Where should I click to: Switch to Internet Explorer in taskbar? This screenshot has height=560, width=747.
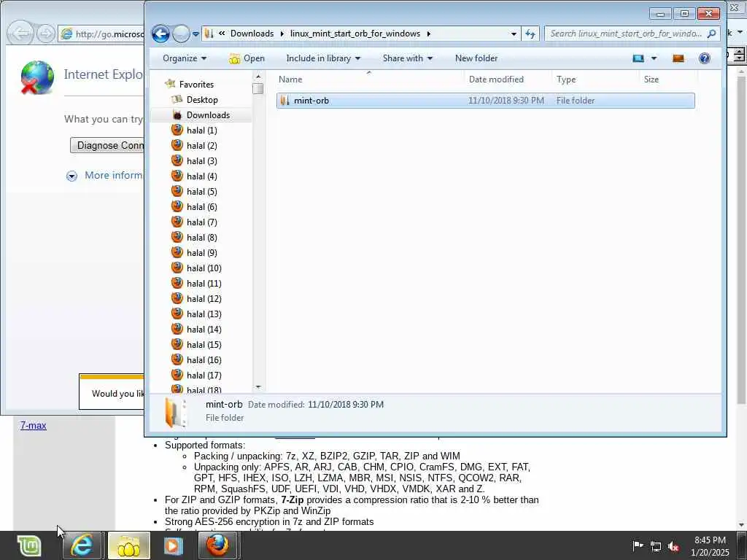point(82,545)
